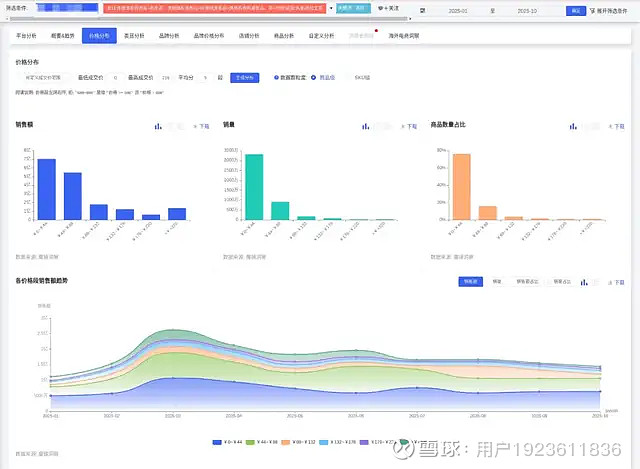
Task: Pick the start date 2025-01 field
Action: tap(458, 11)
